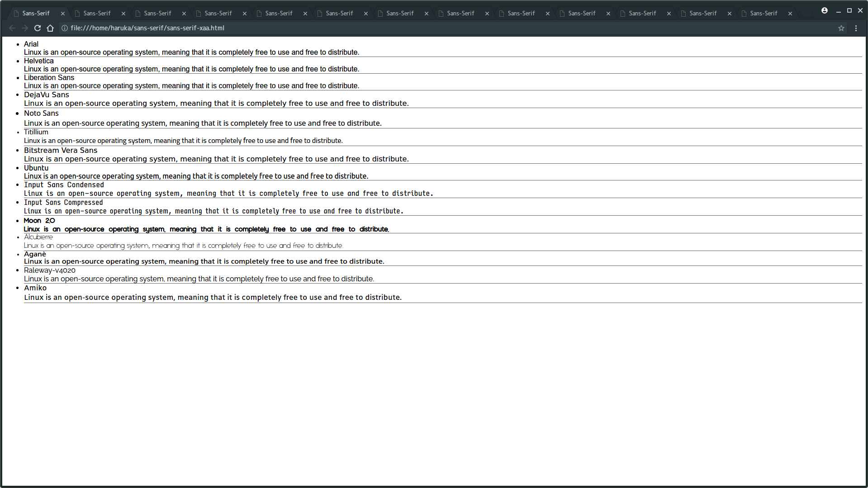Click the font name "Input Sans Condensed"
Image resolution: width=868 pixels, height=488 pixels.
[64, 185]
